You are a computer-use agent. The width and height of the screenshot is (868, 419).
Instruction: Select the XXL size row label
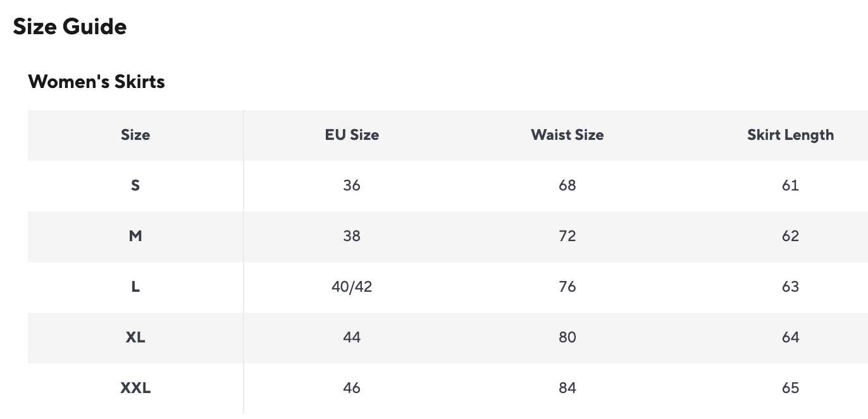[x=135, y=388]
